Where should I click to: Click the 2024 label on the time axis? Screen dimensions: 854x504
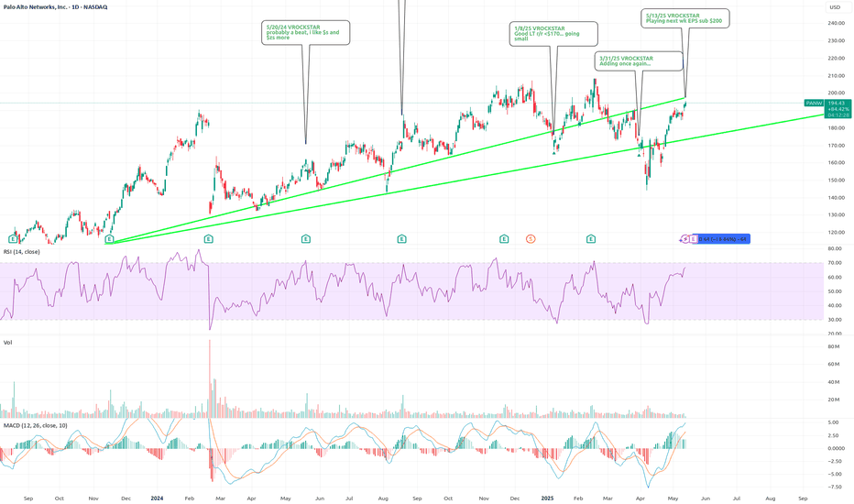coord(157,499)
